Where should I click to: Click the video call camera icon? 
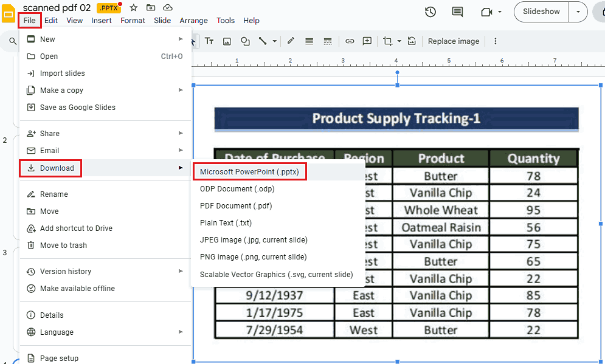click(486, 12)
